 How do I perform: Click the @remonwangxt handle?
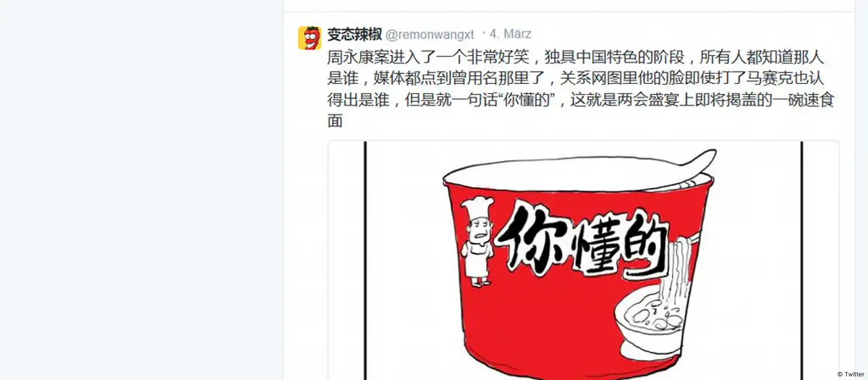pyautogui.click(x=430, y=34)
